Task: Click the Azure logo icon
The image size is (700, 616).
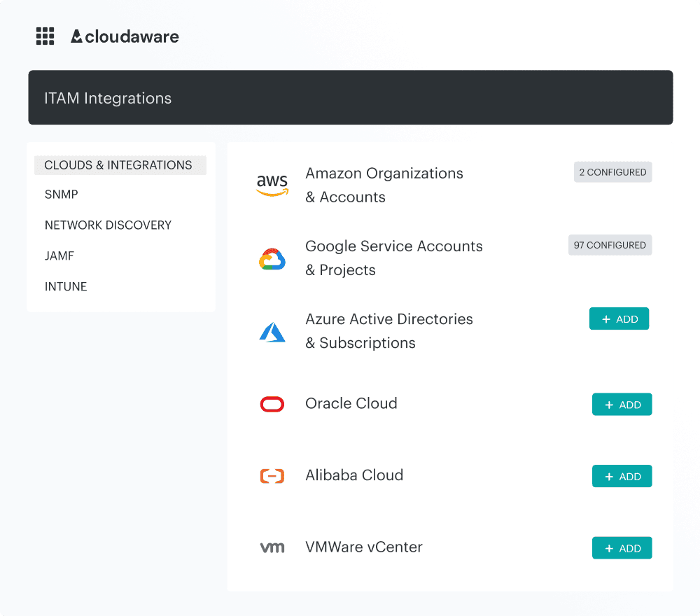Action: pos(272,332)
